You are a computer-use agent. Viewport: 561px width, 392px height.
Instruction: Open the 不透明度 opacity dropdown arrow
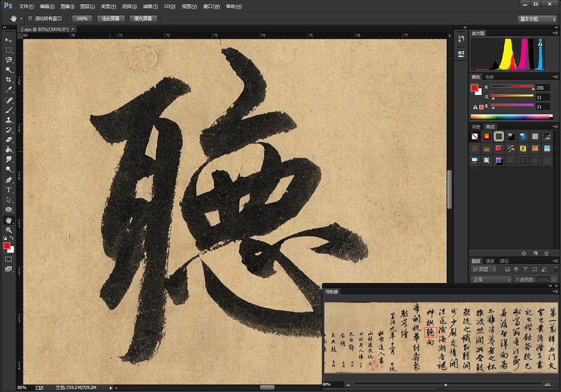click(x=554, y=280)
